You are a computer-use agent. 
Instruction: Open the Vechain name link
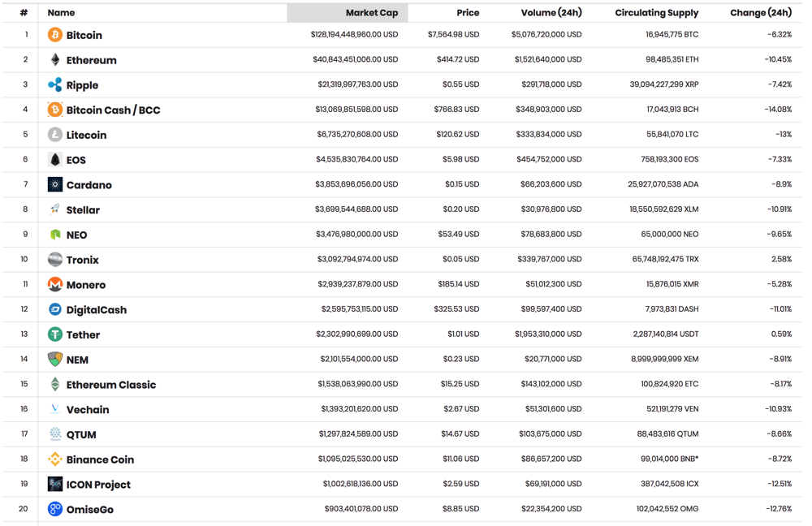pos(88,409)
